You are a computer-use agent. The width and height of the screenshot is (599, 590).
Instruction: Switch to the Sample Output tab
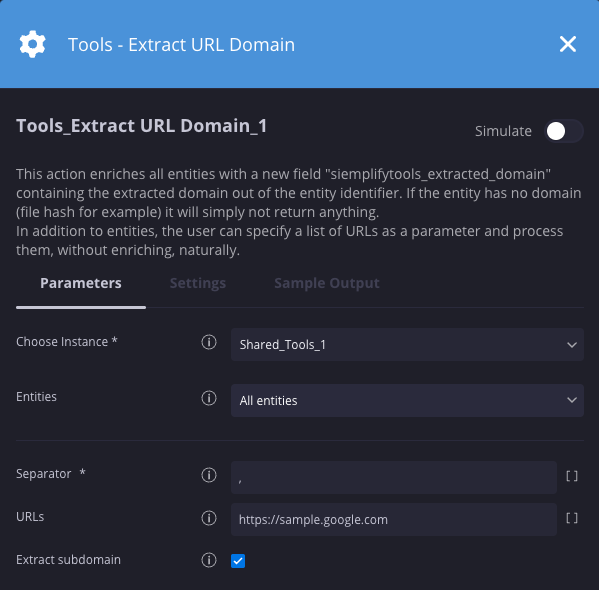(327, 283)
